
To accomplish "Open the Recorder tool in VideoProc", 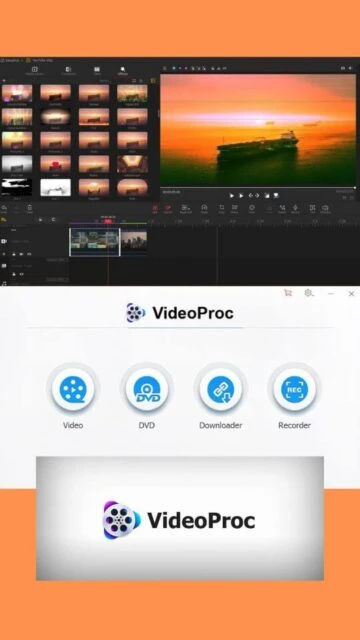I will 294,389.
